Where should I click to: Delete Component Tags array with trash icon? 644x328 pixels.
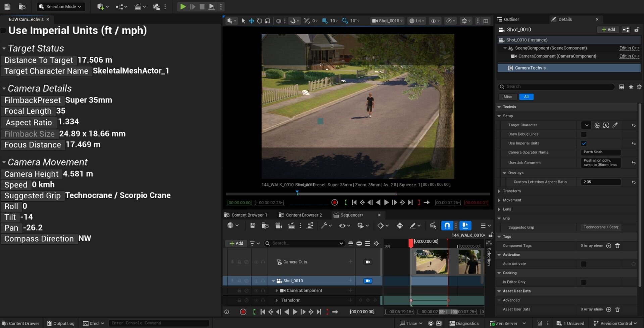617,246
